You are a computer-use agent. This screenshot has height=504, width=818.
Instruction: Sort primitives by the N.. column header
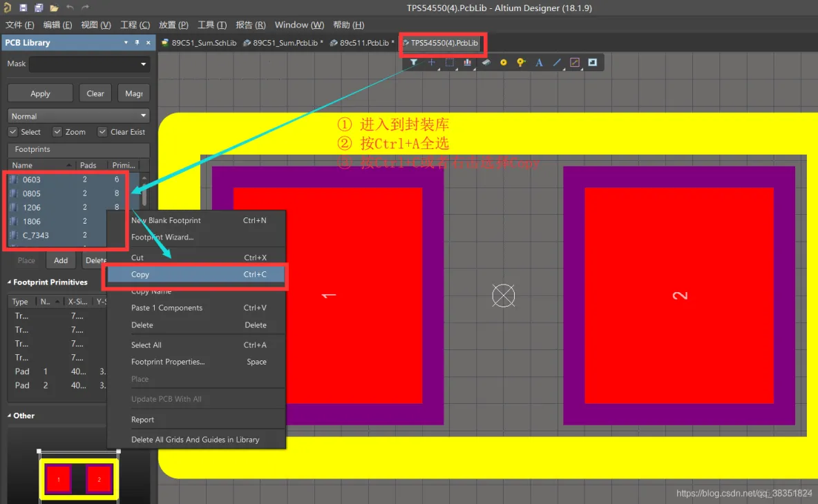50,301
